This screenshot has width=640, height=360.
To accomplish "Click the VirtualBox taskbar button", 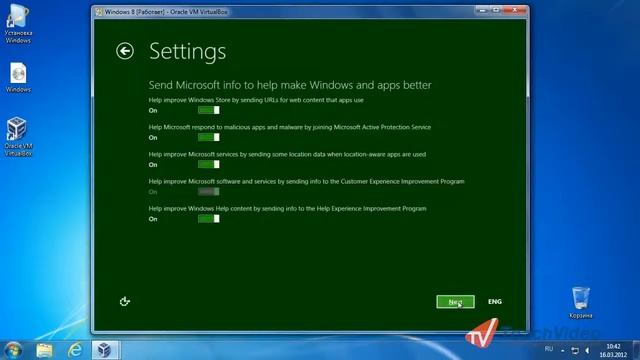I will (105, 350).
